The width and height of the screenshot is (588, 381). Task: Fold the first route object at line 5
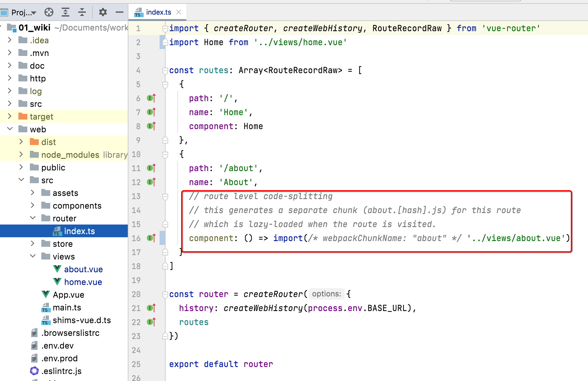point(165,85)
